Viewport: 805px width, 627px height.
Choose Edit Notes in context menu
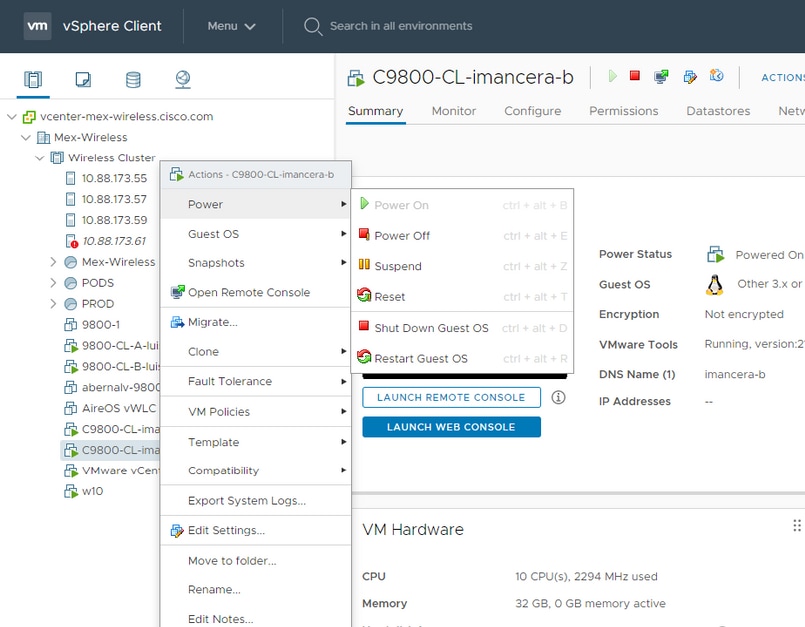[256, 619]
